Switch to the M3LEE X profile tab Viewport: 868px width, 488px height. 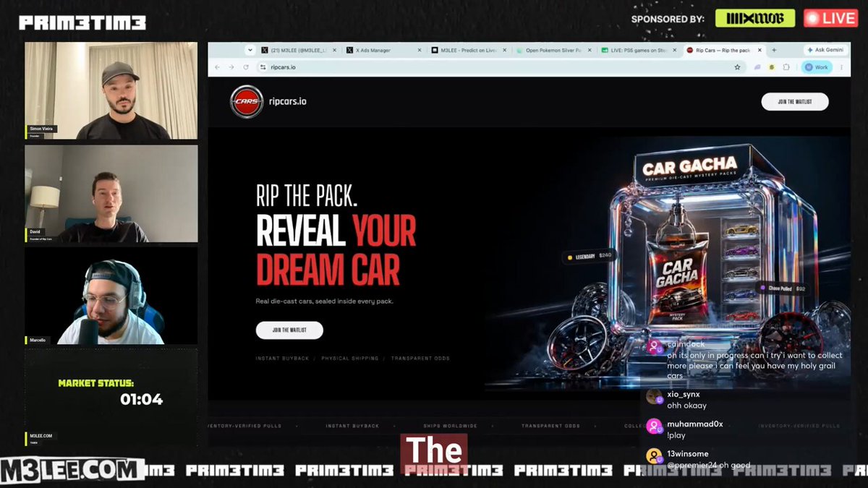coord(298,51)
